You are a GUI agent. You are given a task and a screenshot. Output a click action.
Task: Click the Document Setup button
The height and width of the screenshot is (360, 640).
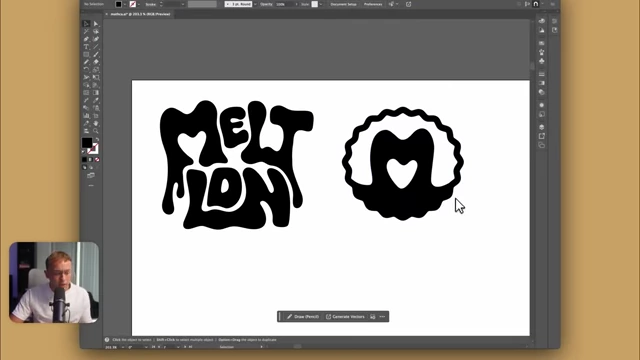tap(344, 4)
